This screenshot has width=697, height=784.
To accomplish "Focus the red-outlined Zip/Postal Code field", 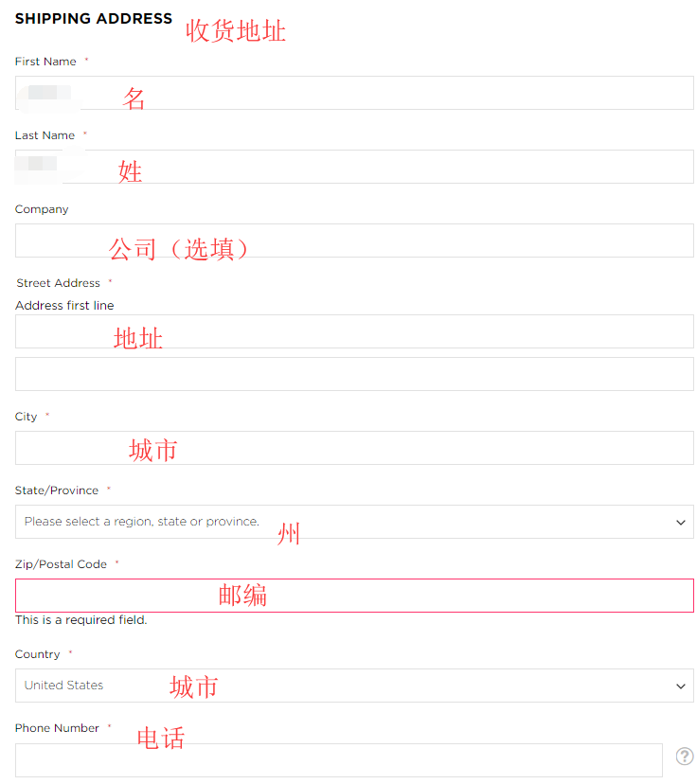I will point(354,596).
